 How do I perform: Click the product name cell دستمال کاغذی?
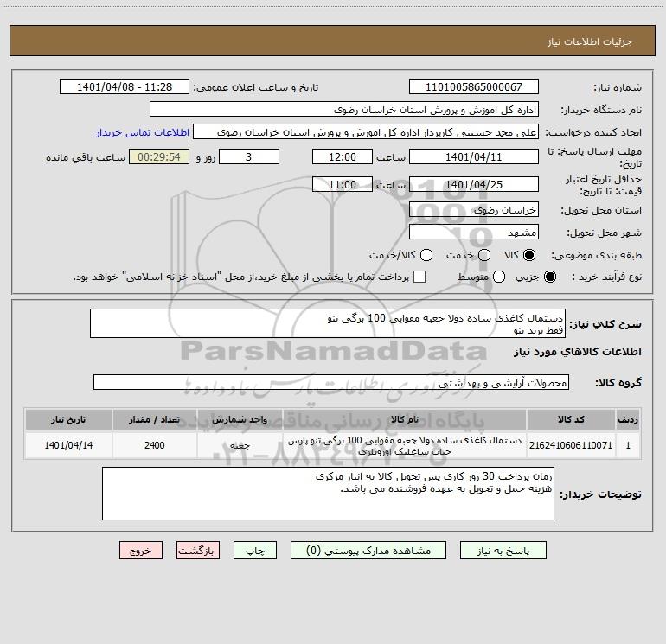click(405, 446)
